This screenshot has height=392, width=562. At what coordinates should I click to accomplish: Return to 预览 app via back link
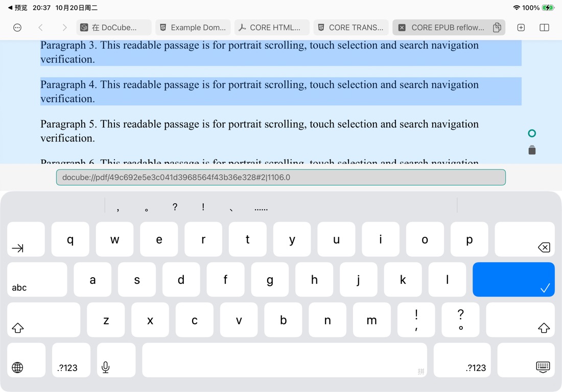coord(17,8)
